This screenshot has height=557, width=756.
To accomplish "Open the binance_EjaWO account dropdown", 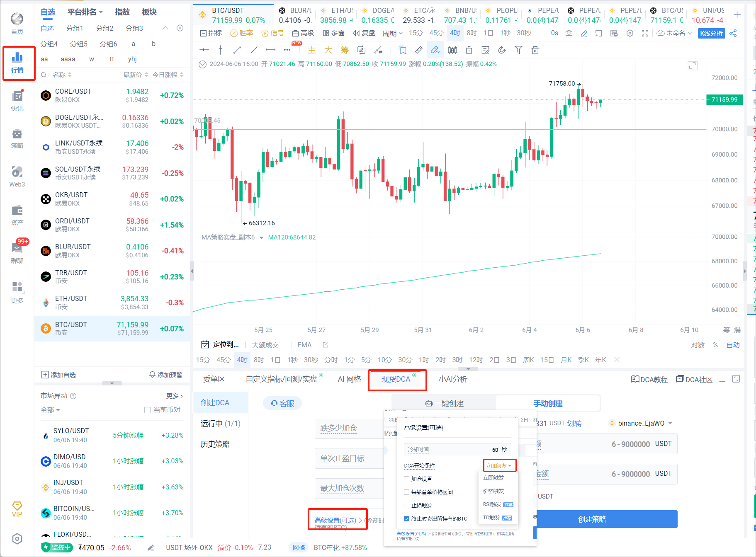I will pos(641,423).
